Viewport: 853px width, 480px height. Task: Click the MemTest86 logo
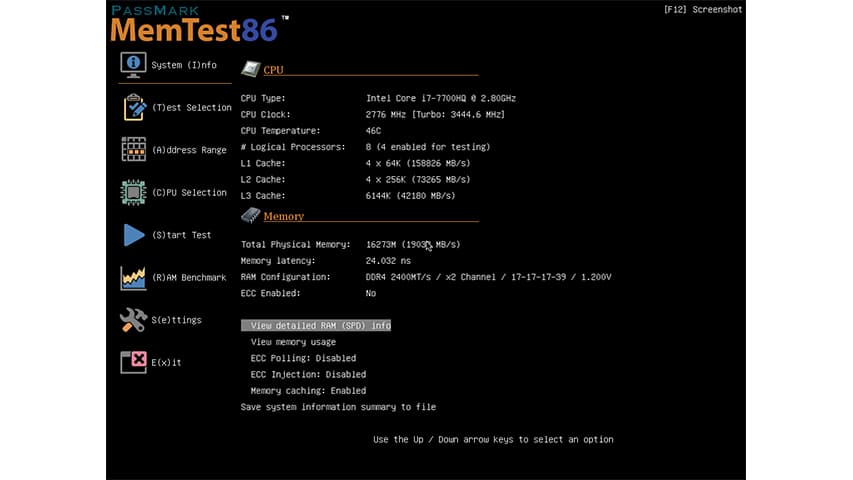[x=199, y=24]
